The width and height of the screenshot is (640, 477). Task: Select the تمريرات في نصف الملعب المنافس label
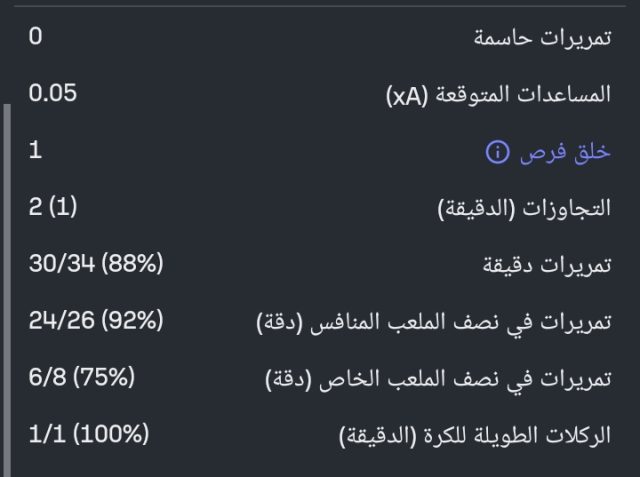pos(448,323)
